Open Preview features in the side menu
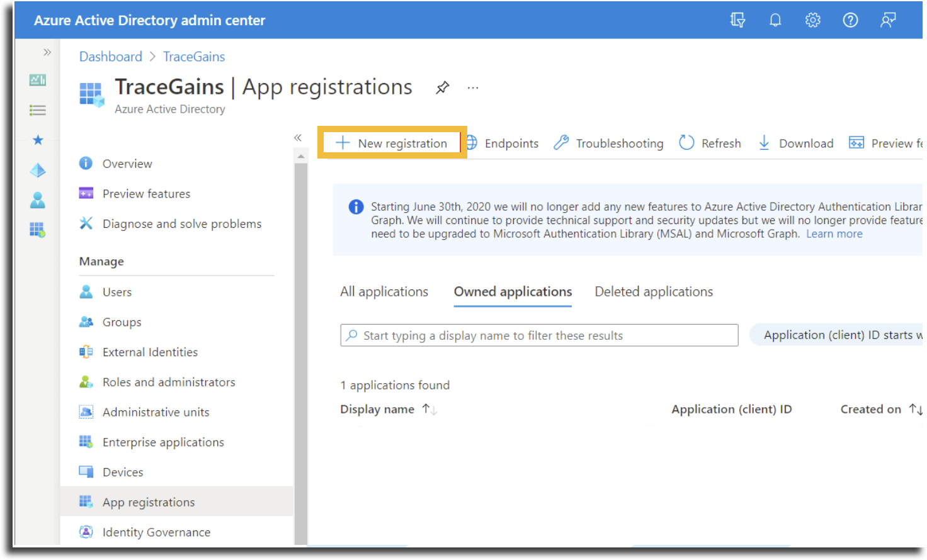Viewport: 927px width, 560px height. 134,194
